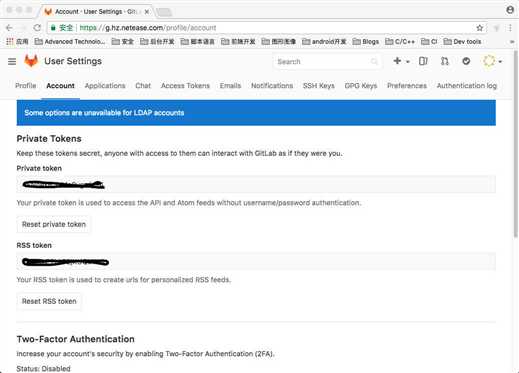519x373 pixels.
Task: Switch to the Applications tab
Action: pyautogui.click(x=105, y=86)
